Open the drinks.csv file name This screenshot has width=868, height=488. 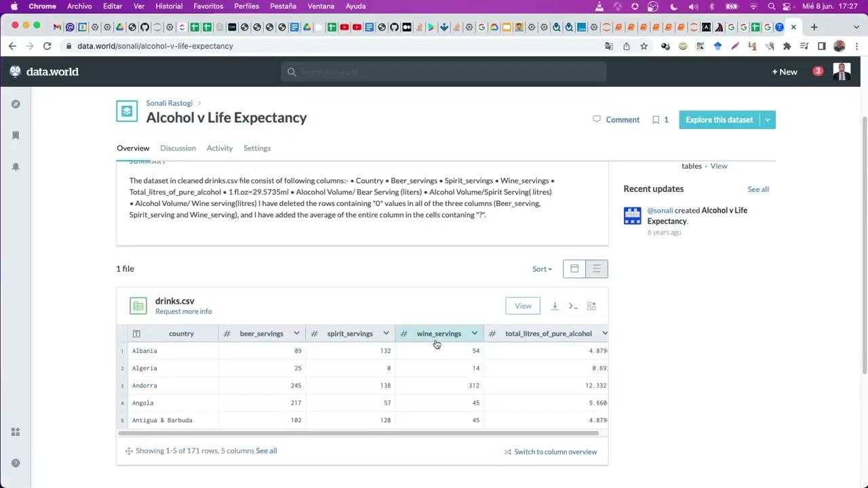pos(175,301)
